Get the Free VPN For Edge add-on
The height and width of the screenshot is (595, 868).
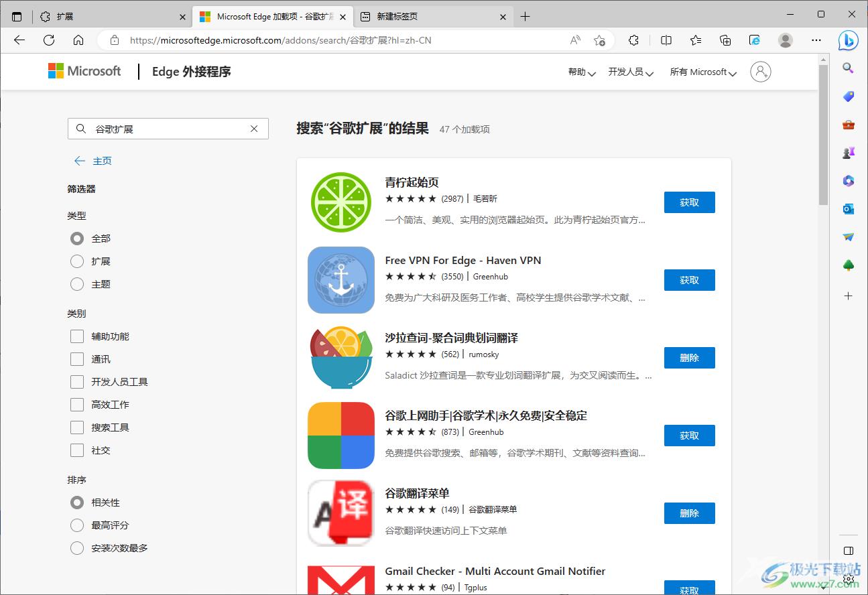coord(689,280)
